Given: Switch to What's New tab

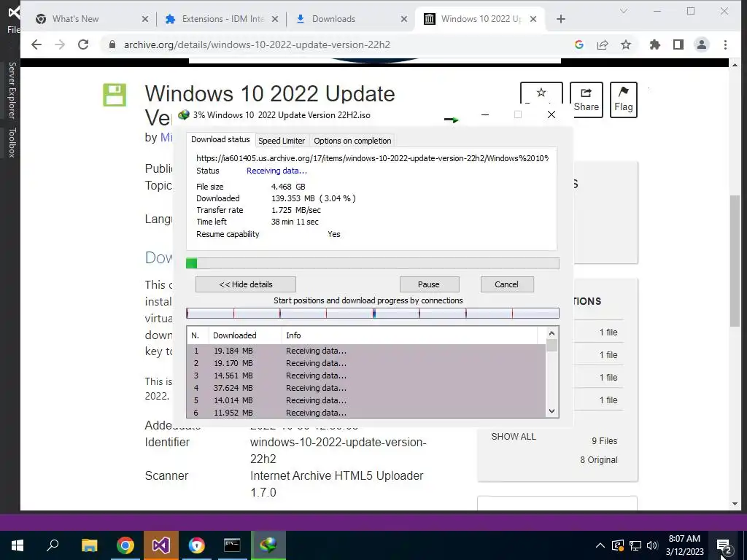Looking at the screenshot, I should 90,19.
